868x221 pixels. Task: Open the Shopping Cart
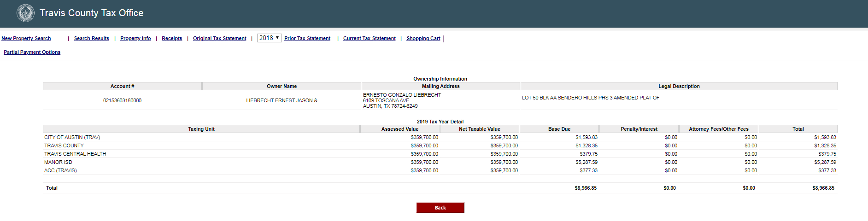423,39
